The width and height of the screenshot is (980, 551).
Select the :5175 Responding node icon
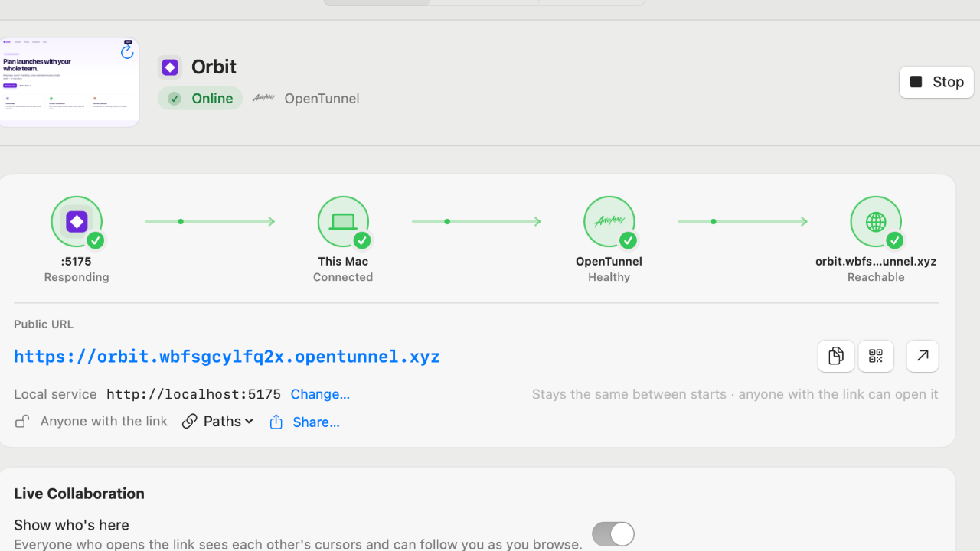click(x=77, y=222)
